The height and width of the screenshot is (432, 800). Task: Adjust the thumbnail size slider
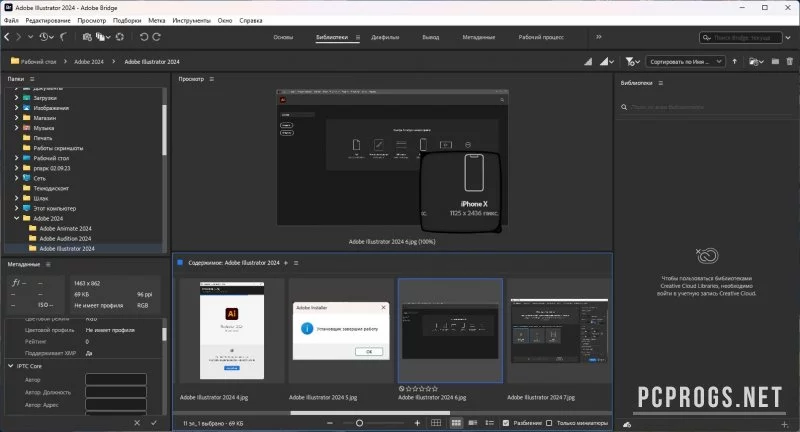(359, 423)
